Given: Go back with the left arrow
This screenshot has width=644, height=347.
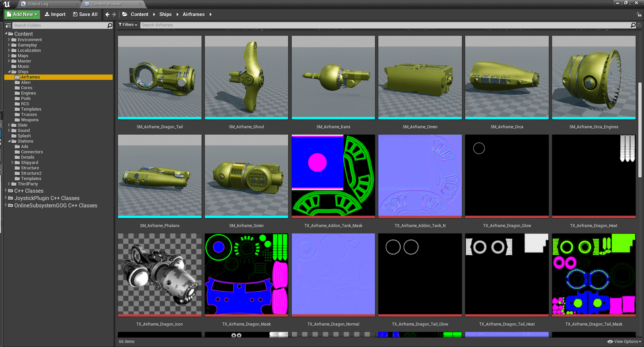Looking at the screenshot, I should pyautogui.click(x=107, y=14).
